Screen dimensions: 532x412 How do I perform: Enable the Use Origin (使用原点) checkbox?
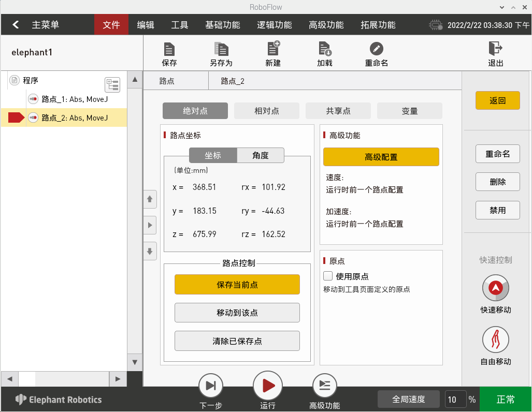click(x=328, y=276)
